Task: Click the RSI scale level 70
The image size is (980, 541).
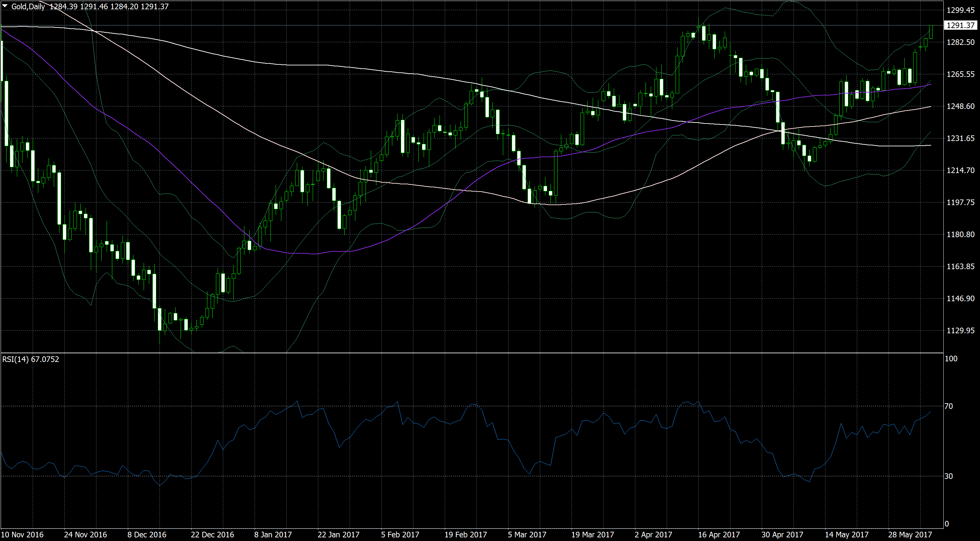Action: 949,406
